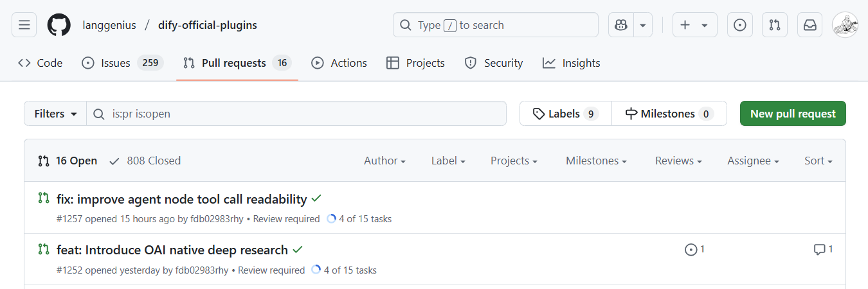Expand the Sort dropdown
Screen dimensions: 868x289
tap(818, 161)
